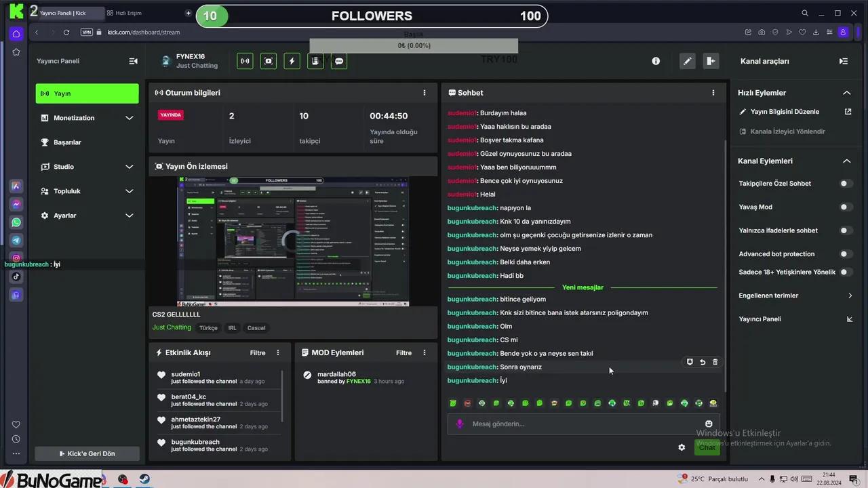This screenshot has height=488, width=868.
Task: Open WhatsApp in the browser sidebar
Action: coord(16,222)
